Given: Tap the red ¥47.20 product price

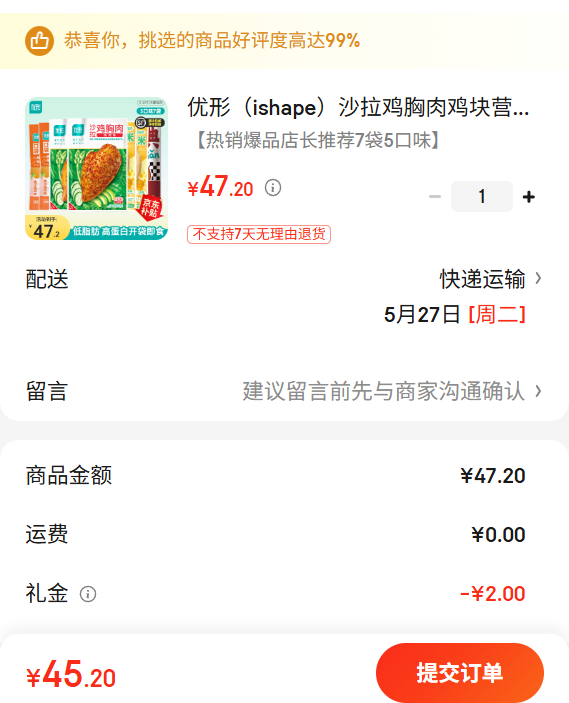Looking at the screenshot, I should pos(221,187).
